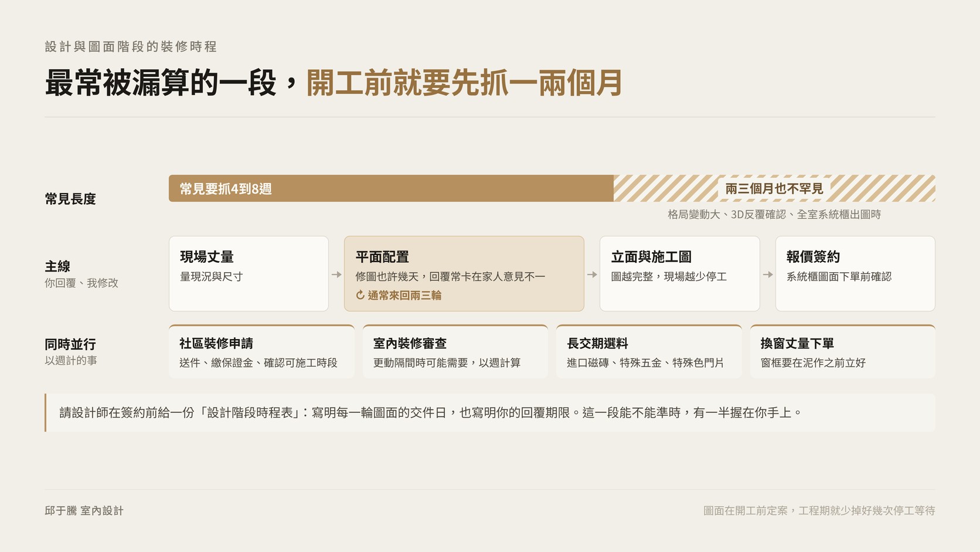Select the note 格局變動大、3D反覆確認、全室系統櫃出圖時

click(x=774, y=215)
